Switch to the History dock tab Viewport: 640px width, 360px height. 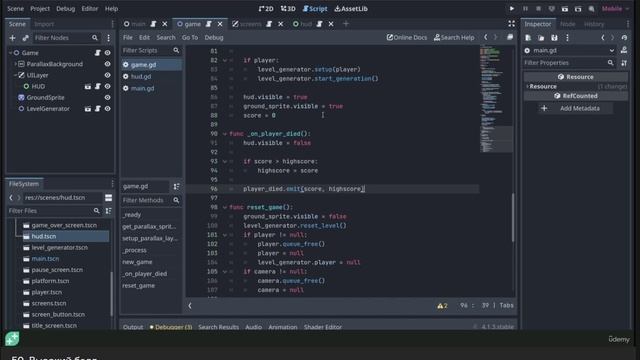[x=594, y=24]
